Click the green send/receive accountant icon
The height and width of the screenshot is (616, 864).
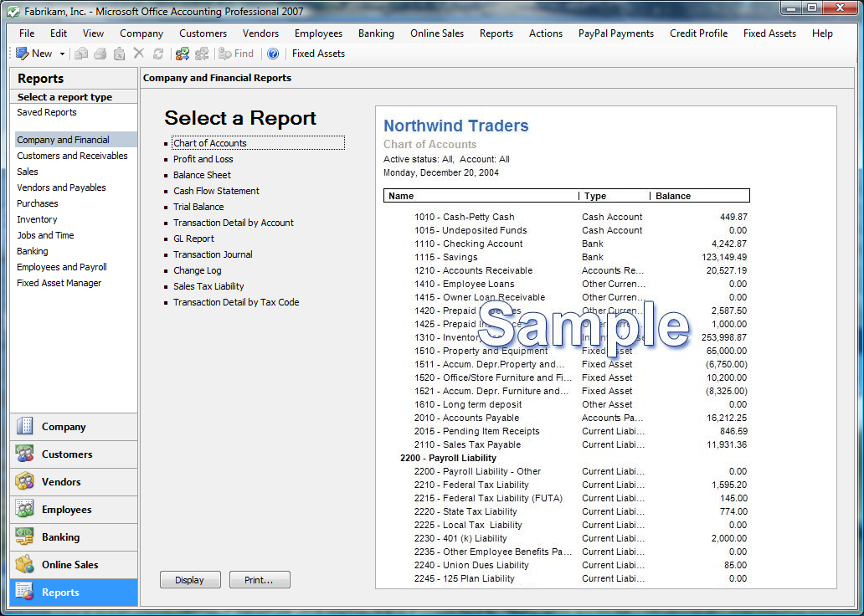183,54
